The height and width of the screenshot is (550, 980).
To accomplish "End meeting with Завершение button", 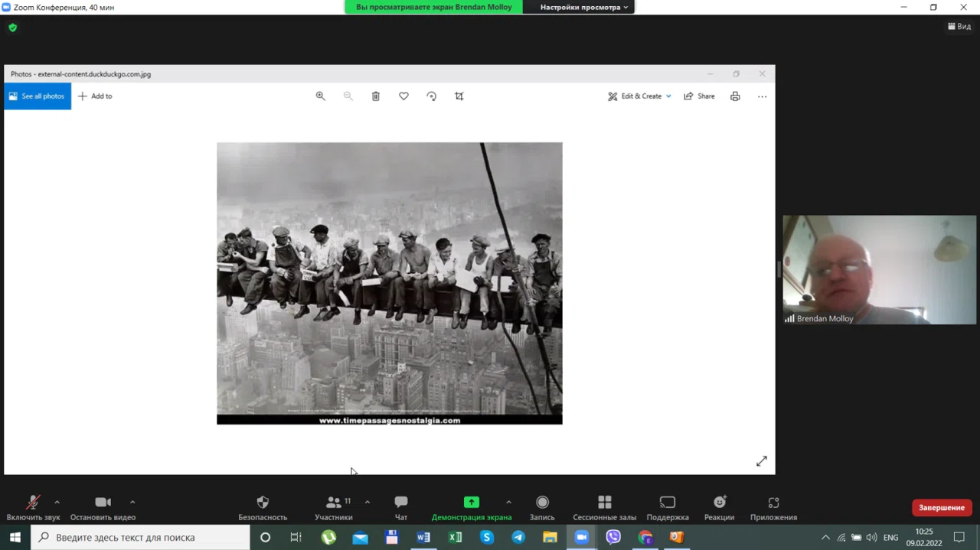I will 942,508.
